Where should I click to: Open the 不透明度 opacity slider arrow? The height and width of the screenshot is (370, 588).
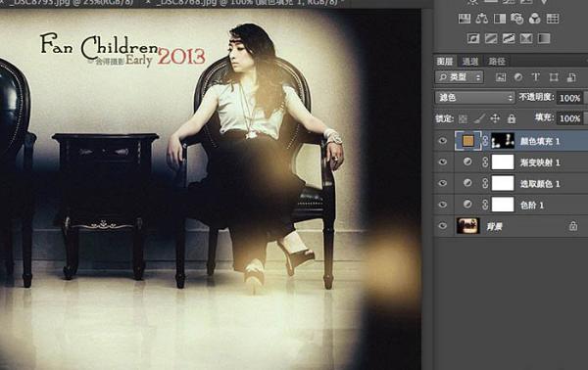(x=585, y=98)
